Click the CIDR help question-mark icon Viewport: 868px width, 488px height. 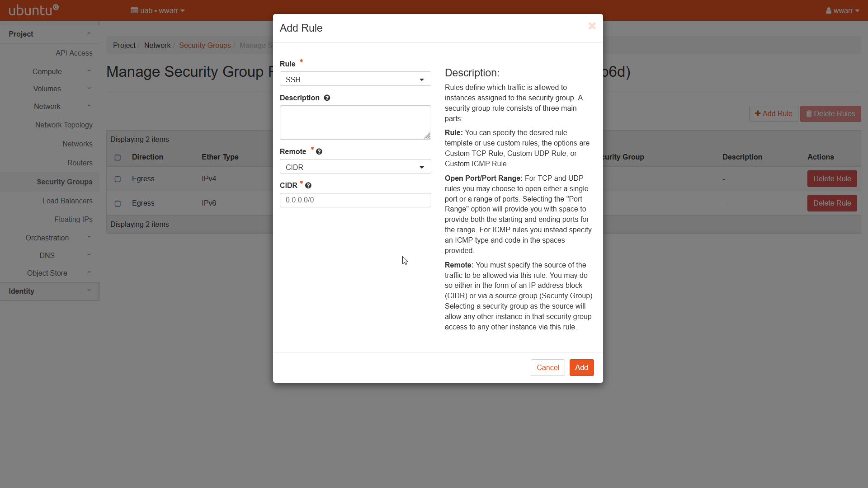(x=308, y=186)
